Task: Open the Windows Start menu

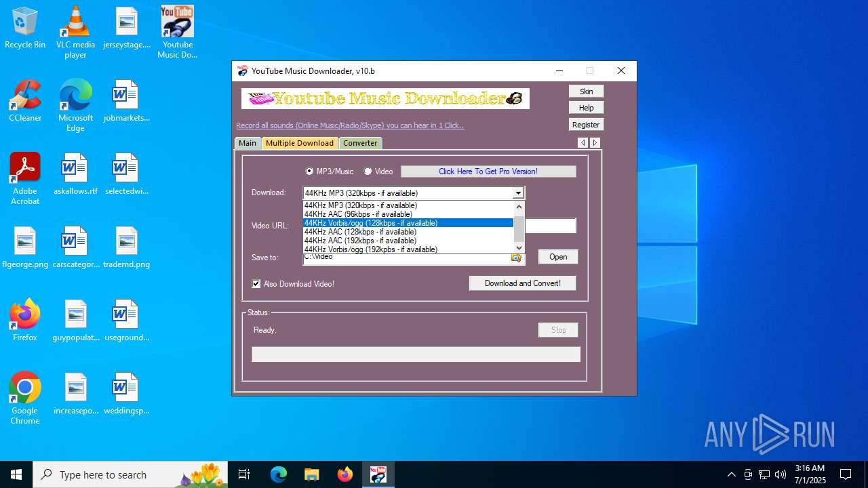Action: (x=16, y=474)
